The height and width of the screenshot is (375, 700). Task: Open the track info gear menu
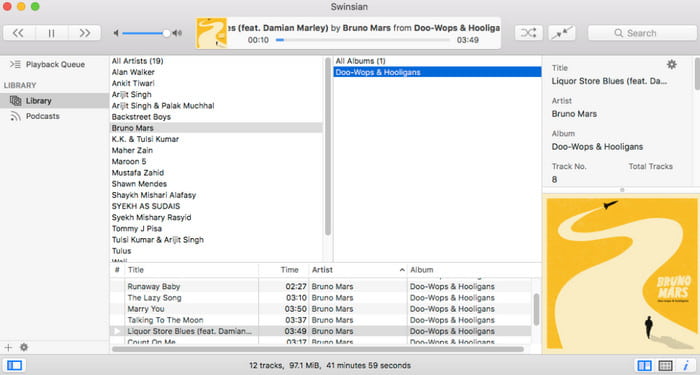pos(671,65)
